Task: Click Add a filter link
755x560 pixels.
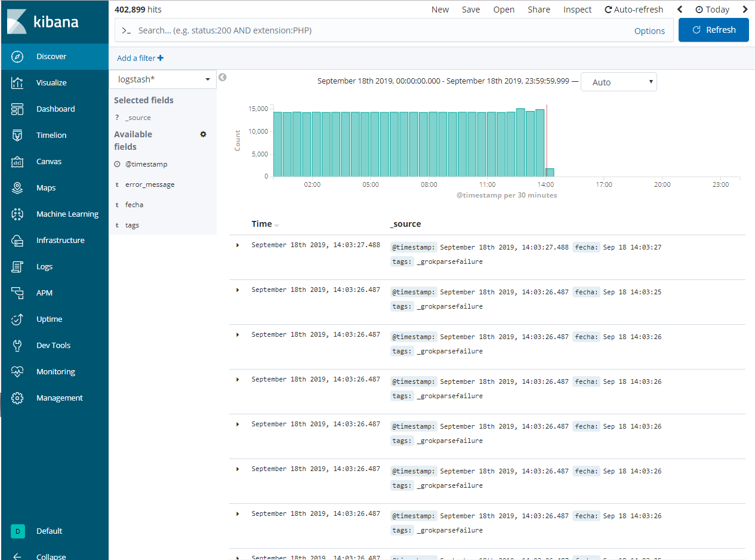Action: tap(140, 58)
